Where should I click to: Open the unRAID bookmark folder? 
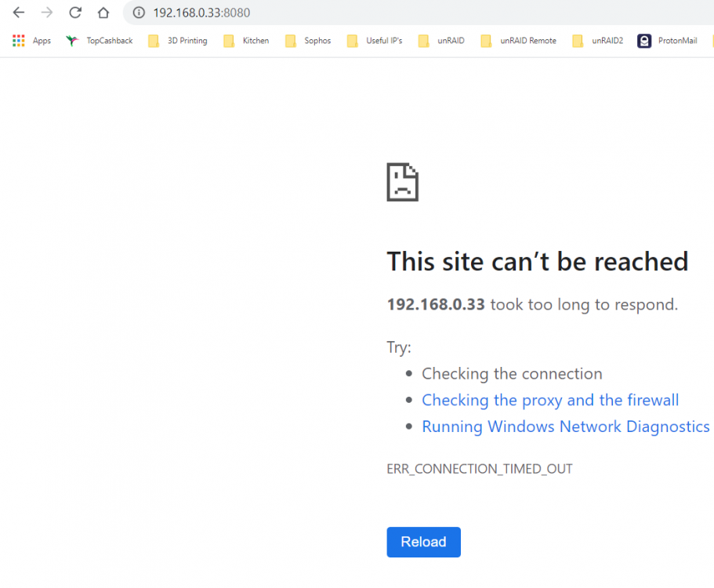(x=441, y=41)
